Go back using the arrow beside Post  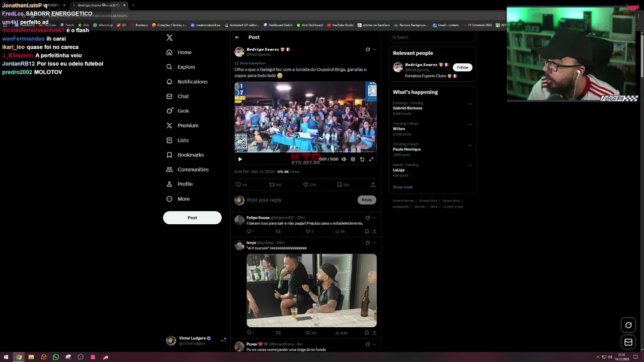point(237,37)
